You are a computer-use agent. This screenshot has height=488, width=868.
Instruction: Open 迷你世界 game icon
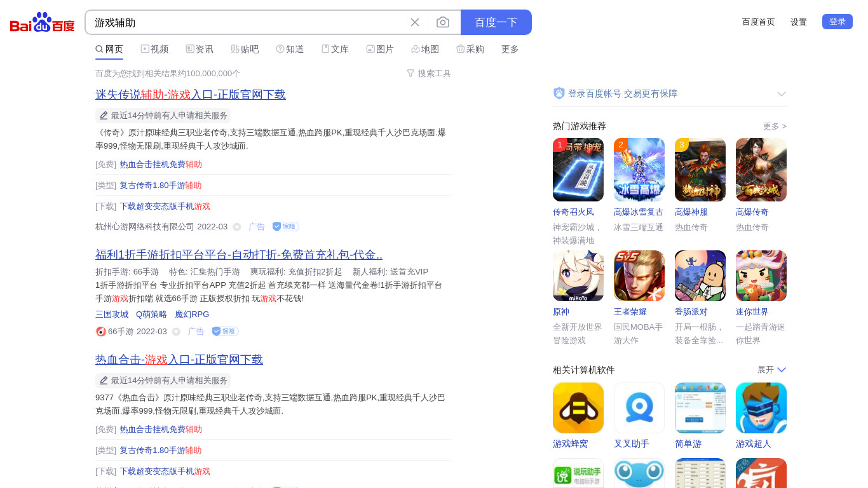(x=761, y=276)
